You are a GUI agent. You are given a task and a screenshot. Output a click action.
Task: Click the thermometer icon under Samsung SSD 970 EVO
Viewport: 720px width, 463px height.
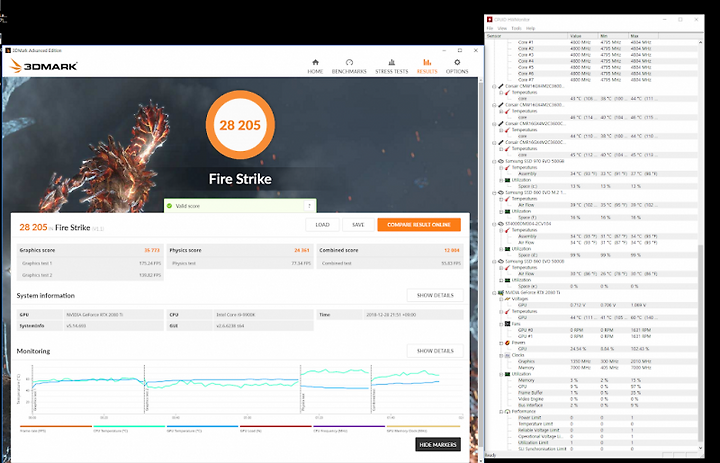point(507,168)
